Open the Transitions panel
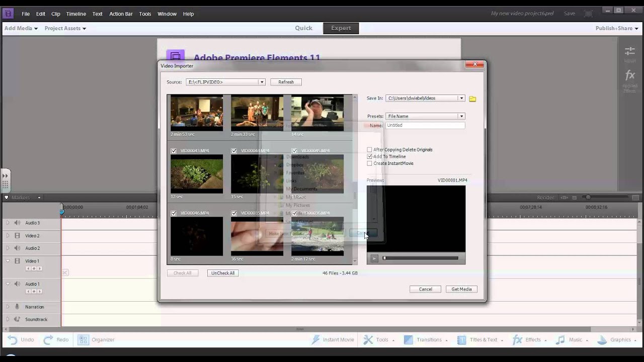644x362 pixels. [425, 340]
